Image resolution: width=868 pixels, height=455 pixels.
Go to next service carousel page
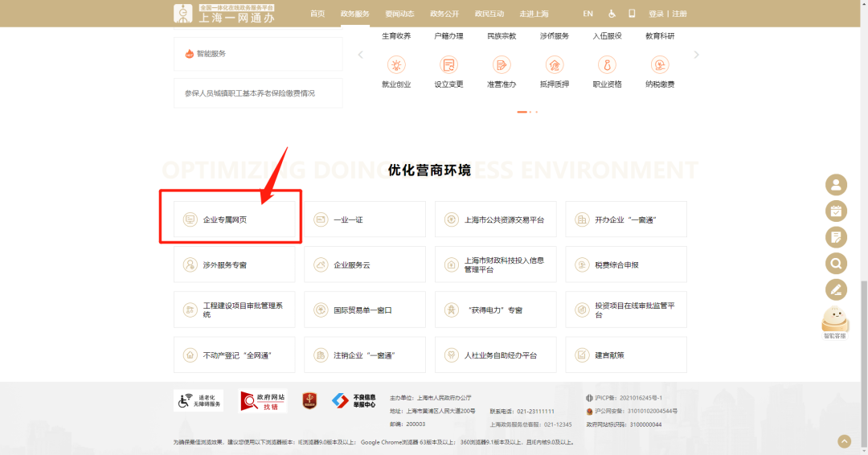coord(696,55)
